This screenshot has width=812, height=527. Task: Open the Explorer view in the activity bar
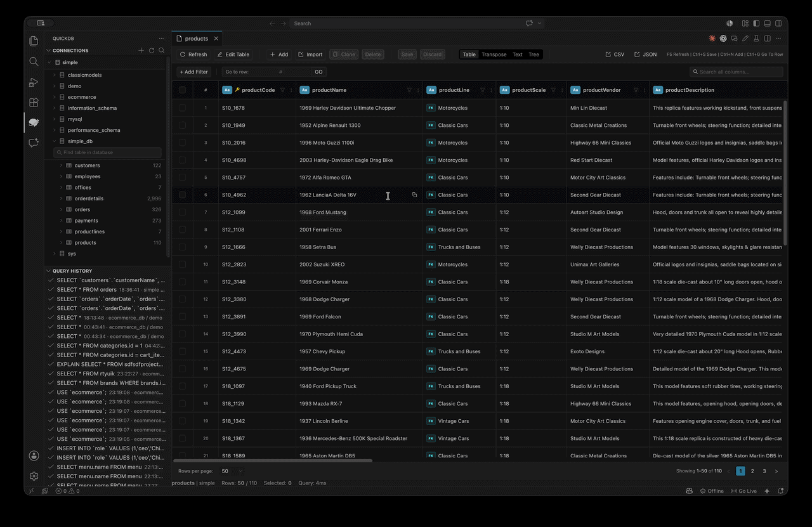(x=34, y=41)
